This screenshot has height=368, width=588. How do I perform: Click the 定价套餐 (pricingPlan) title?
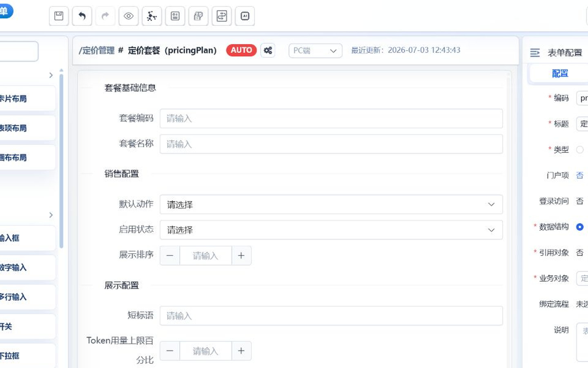pos(172,50)
